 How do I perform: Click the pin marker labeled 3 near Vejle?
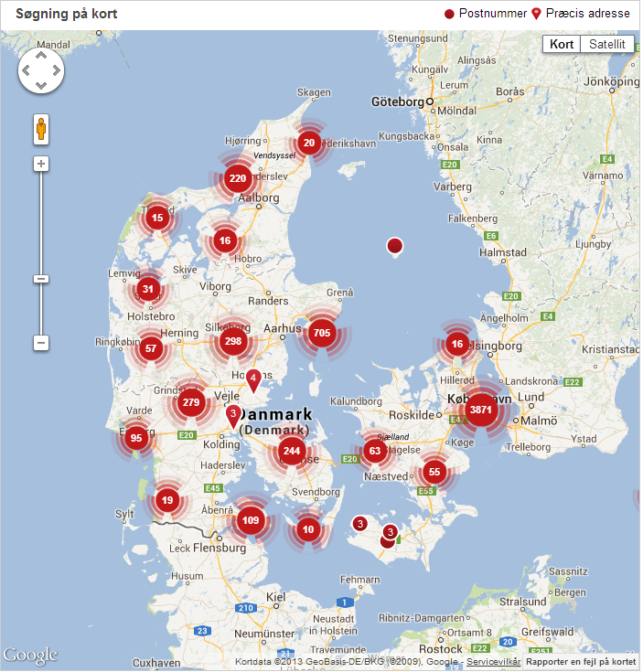coord(232,416)
